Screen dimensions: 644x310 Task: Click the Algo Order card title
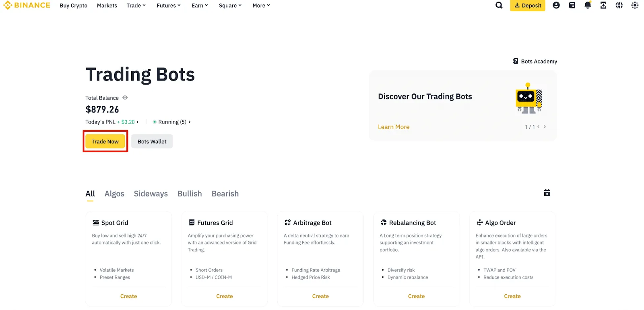pos(500,223)
